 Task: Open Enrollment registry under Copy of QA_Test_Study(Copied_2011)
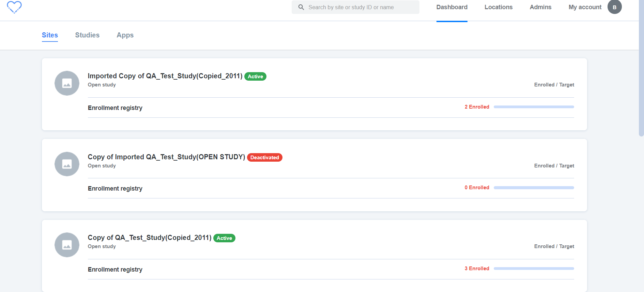[x=115, y=270]
